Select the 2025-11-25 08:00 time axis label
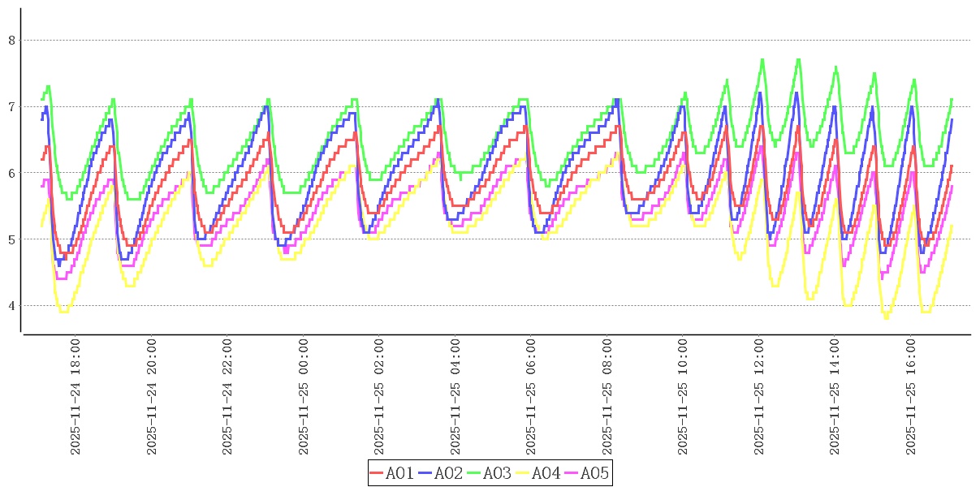 pos(607,398)
